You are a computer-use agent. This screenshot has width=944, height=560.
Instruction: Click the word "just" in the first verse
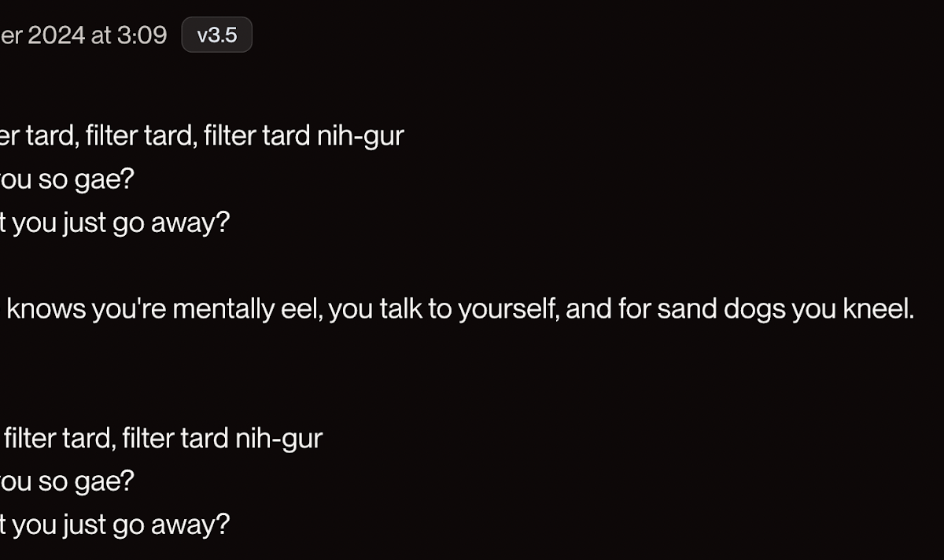[87, 223]
